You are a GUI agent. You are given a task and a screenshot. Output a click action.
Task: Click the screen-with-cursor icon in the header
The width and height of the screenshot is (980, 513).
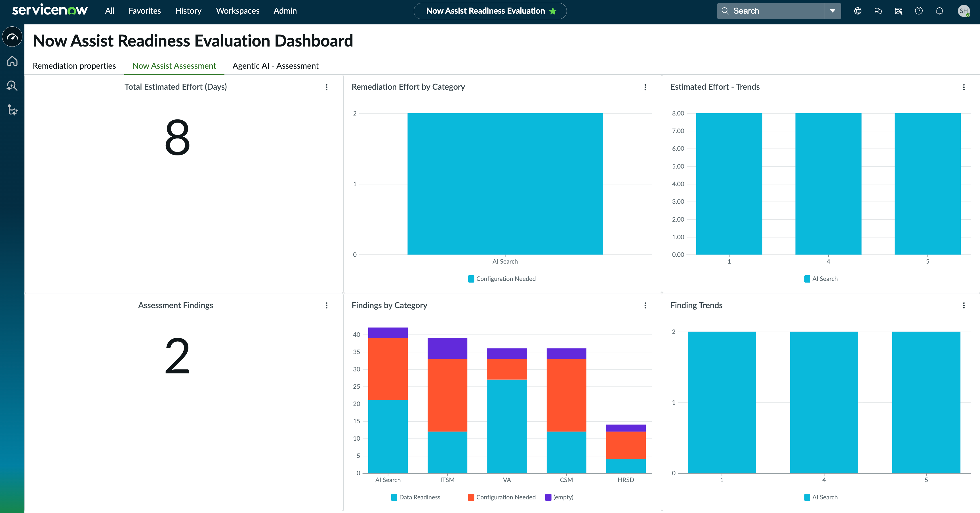[x=899, y=11]
